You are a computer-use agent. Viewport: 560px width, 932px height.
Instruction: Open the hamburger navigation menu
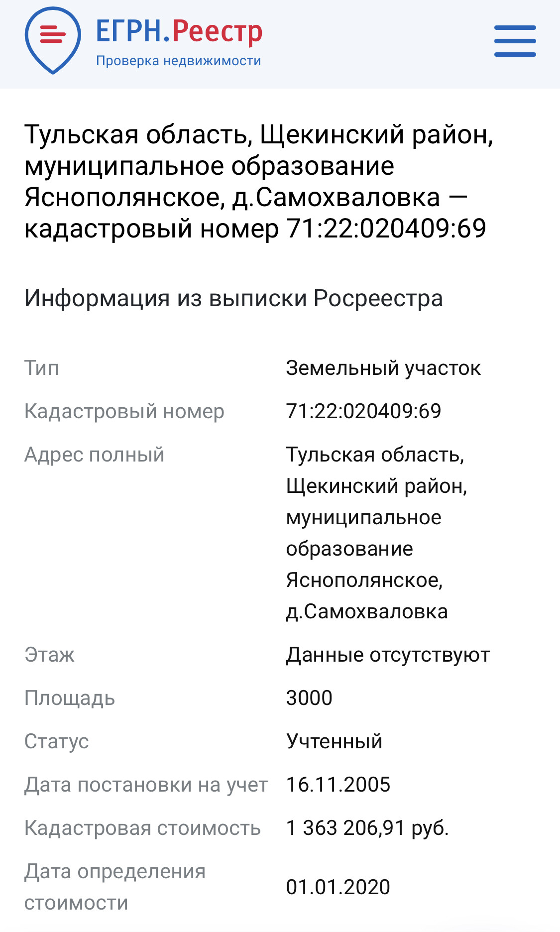tap(515, 41)
